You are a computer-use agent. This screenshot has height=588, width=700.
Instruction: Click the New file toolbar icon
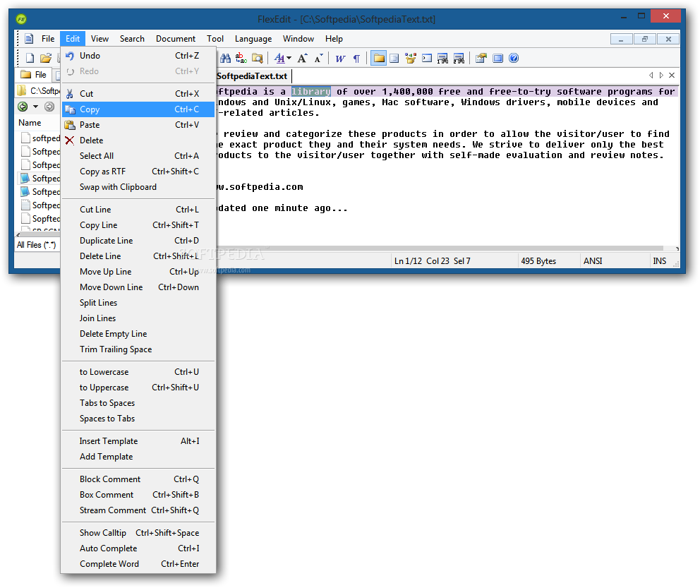point(30,58)
